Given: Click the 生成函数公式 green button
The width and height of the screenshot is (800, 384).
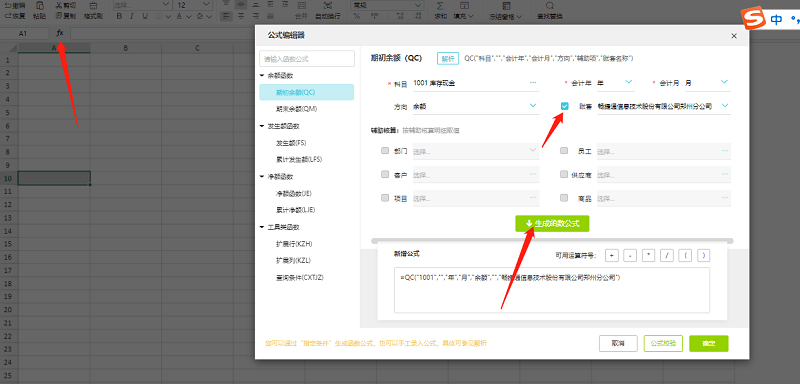Looking at the screenshot, I should coord(552,223).
